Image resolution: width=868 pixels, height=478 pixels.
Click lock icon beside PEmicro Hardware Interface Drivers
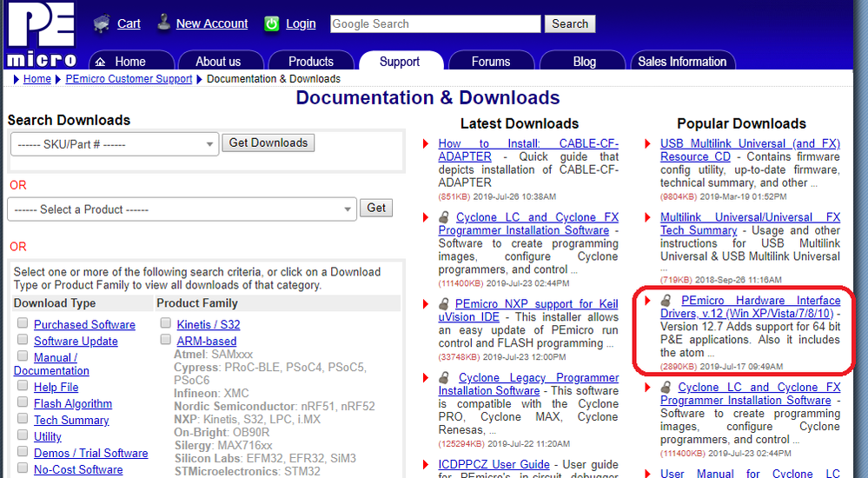pyautogui.click(x=666, y=300)
